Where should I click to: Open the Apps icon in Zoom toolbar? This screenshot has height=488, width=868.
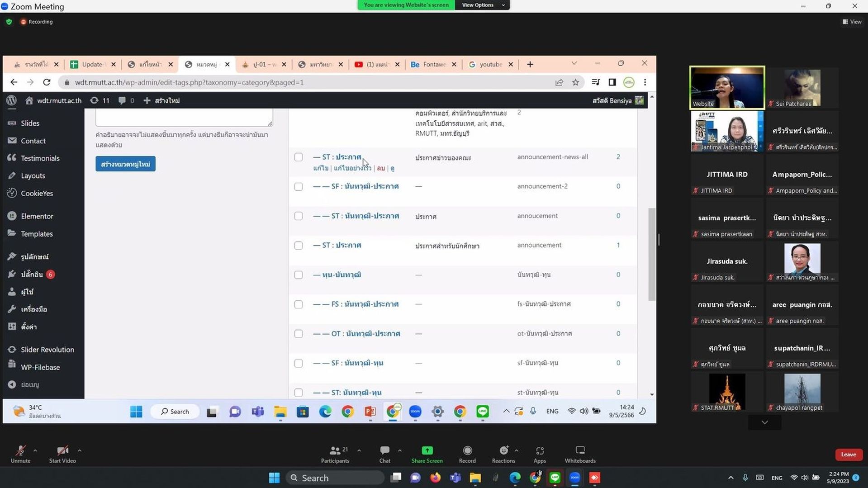pyautogui.click(x=540, y=450)
